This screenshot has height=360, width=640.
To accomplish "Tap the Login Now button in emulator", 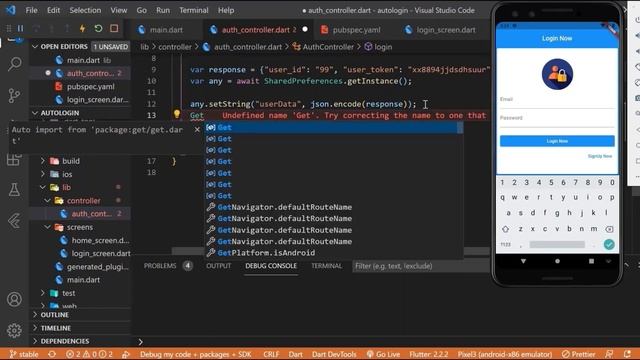I will (557, 141).
